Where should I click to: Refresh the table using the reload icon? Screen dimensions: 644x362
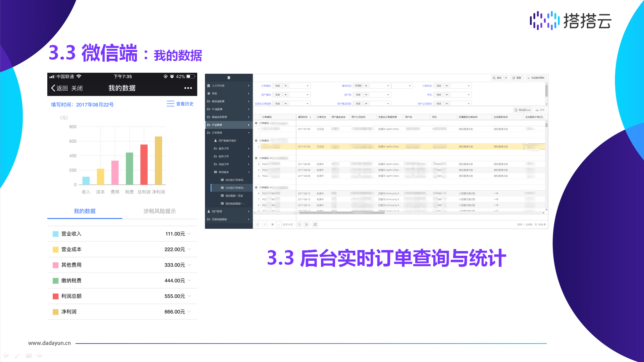click(x=315, y=225)
